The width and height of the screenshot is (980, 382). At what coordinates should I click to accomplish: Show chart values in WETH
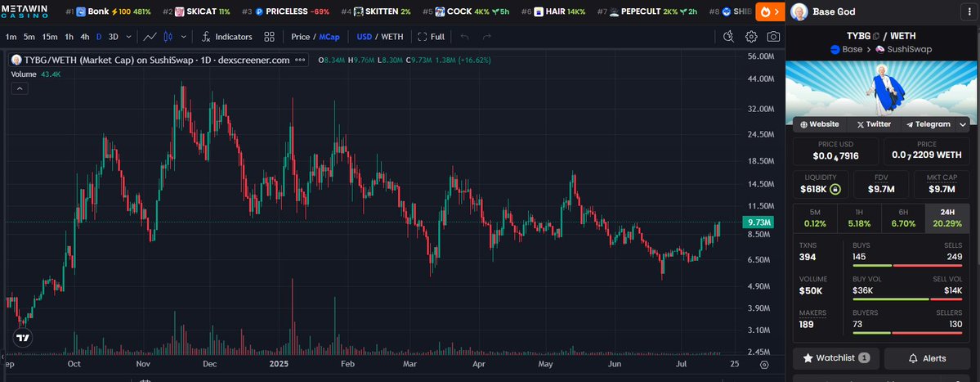pyautogui.click(x=392, y=37)
